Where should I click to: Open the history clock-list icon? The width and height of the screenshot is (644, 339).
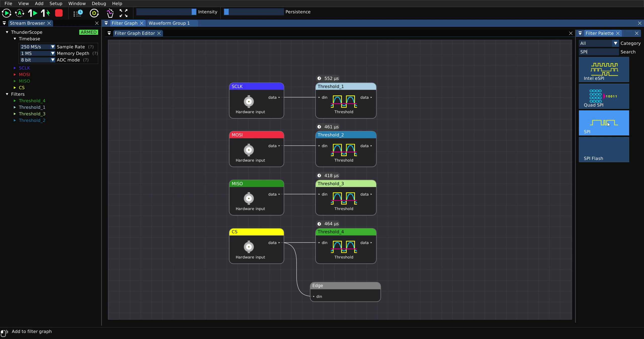coord(78,13)
